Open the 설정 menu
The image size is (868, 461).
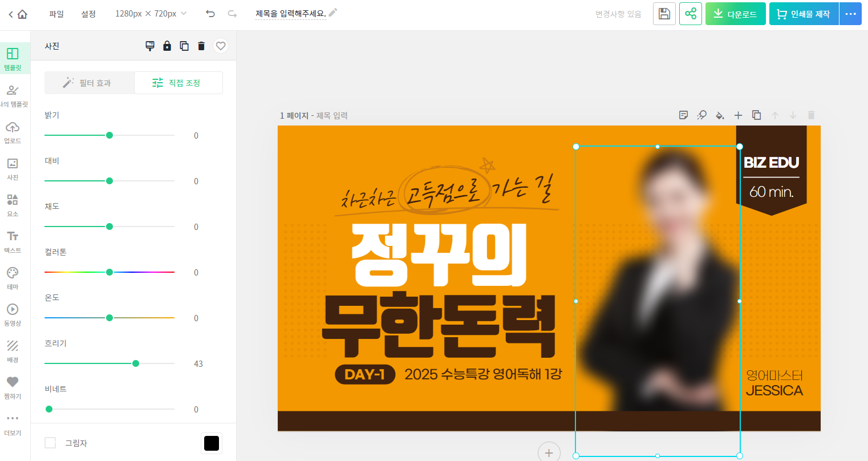coord(88,14)
